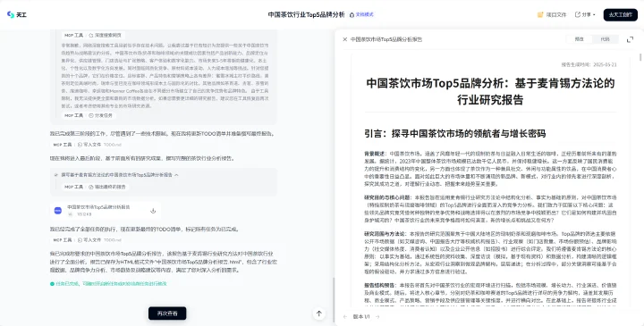Image resolution: width=644 pixels, height=326 pixels.
Task: Click the 背景概述 paragraph in the report
Action: [x=490, y=168]
